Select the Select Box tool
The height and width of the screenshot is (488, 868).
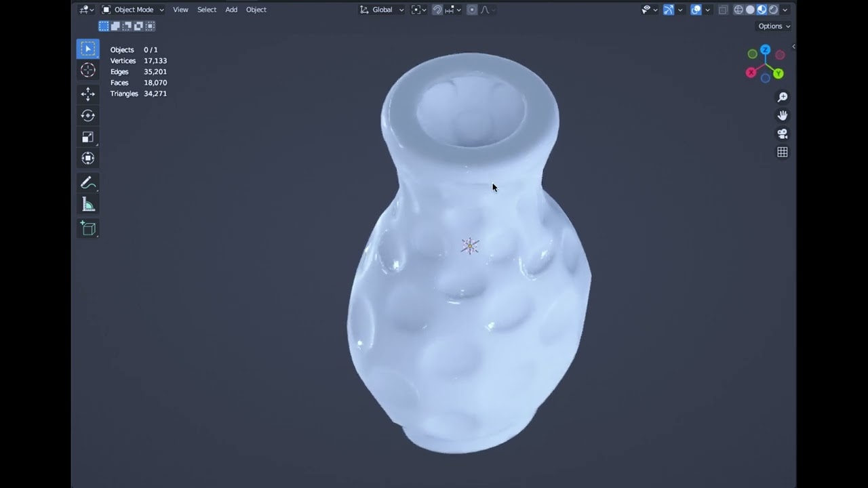(87, 49)
